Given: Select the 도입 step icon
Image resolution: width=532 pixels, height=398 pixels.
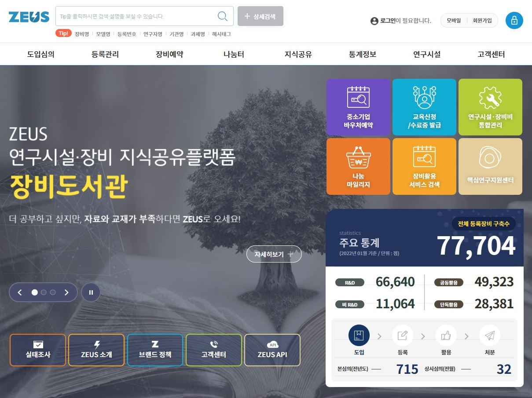Looking at the screenshot, I should (359, 336).
